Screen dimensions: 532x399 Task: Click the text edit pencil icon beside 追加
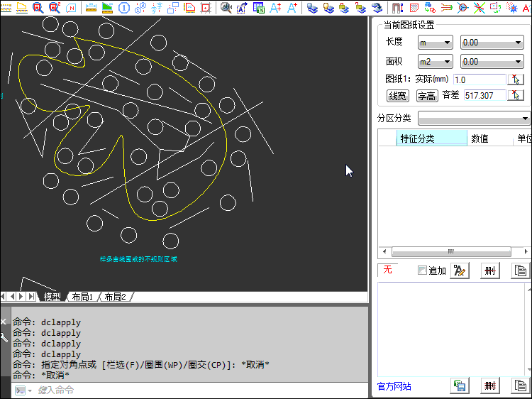pos(459,270)
